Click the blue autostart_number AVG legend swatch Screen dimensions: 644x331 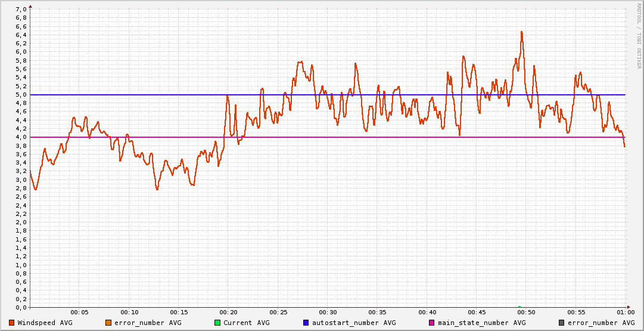click(x=306, y=323)
